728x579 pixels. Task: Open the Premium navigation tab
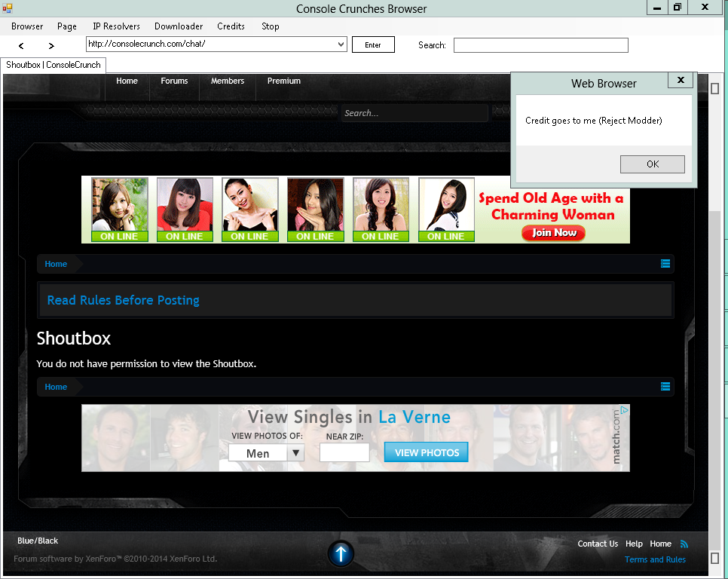pyautogui.click(x=283, y=81)
